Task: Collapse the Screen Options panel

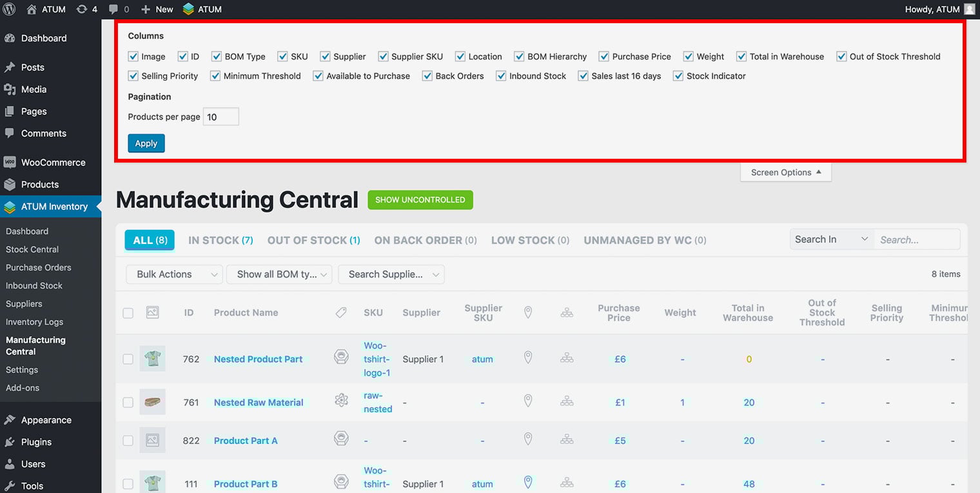Action: coord(785,172)
